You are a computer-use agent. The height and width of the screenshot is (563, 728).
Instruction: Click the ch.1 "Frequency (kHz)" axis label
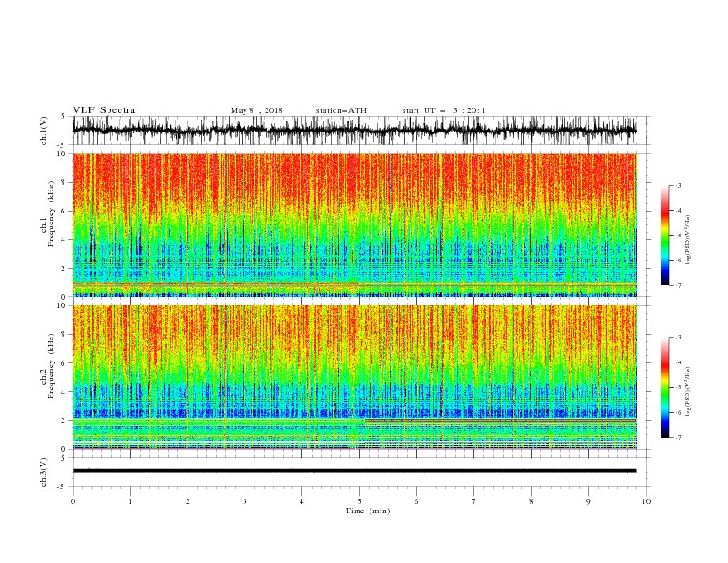(51, 214)
